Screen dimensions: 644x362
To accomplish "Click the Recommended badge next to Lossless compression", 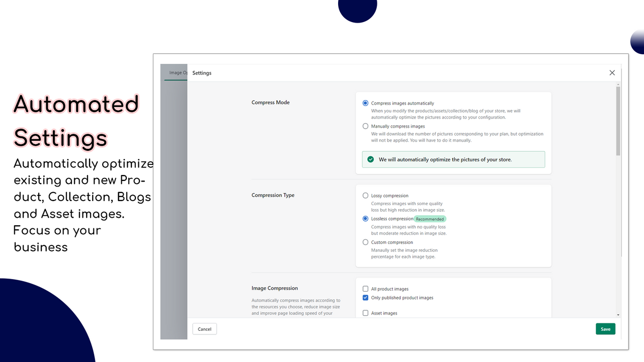I will 430,219.
